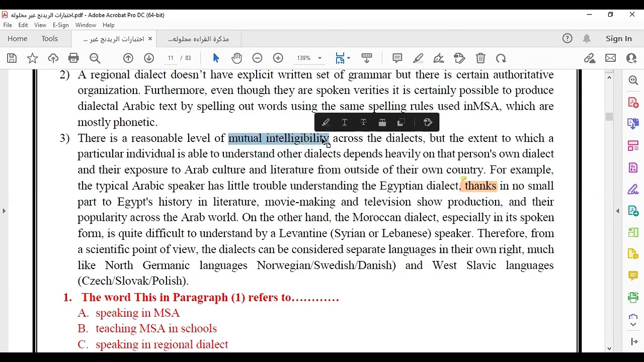Open the yellow Send for Comments tool
The image size is (644, 362).
633,254
